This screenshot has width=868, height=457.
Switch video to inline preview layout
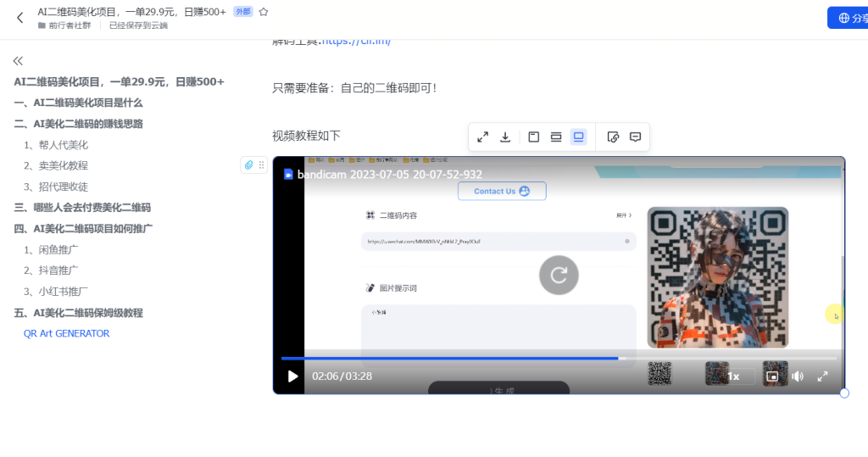(x=556, y=137)
